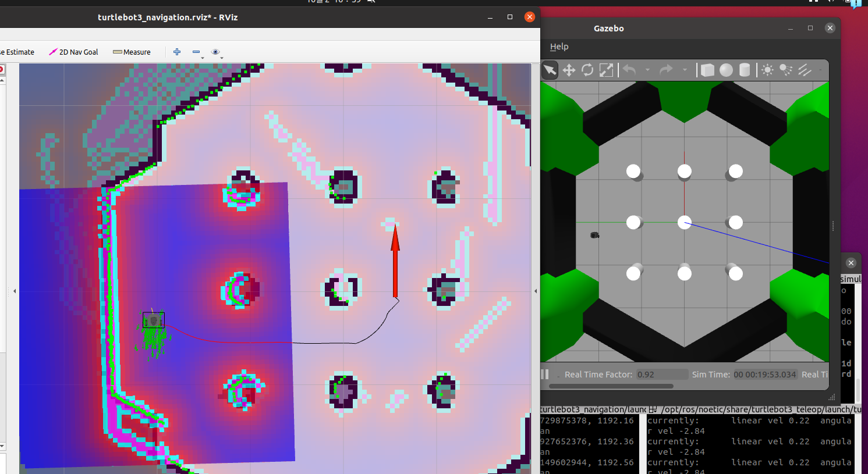868x474 pixels.
Task: Open the Help menu in Gazebo
Action: pyautogui.click(x=559, y=47)
